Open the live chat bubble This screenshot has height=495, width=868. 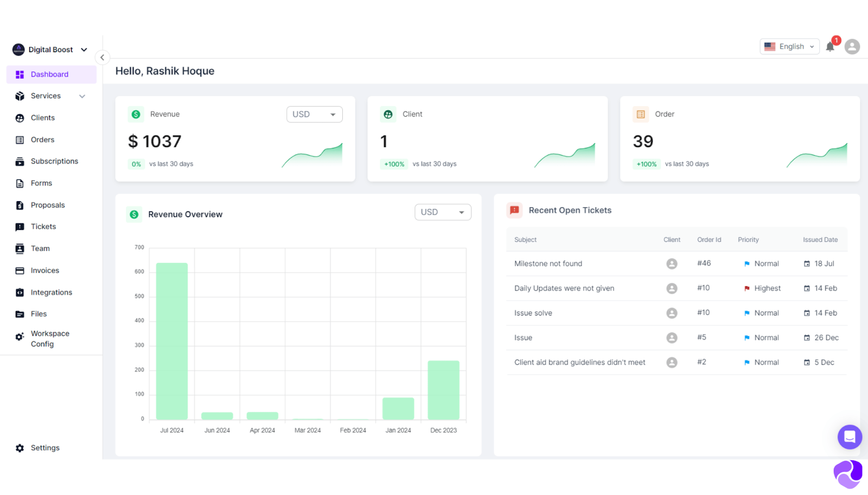(849, 437)
